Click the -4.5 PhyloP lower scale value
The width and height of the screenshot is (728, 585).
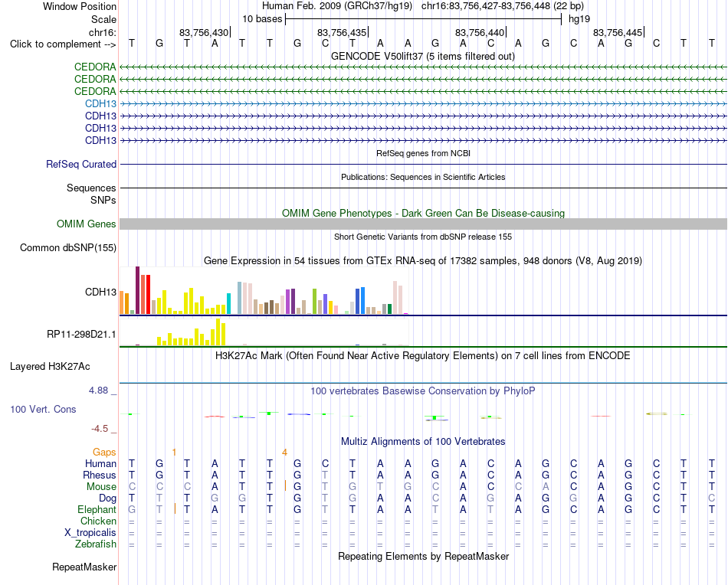click(x=100, y=429)
